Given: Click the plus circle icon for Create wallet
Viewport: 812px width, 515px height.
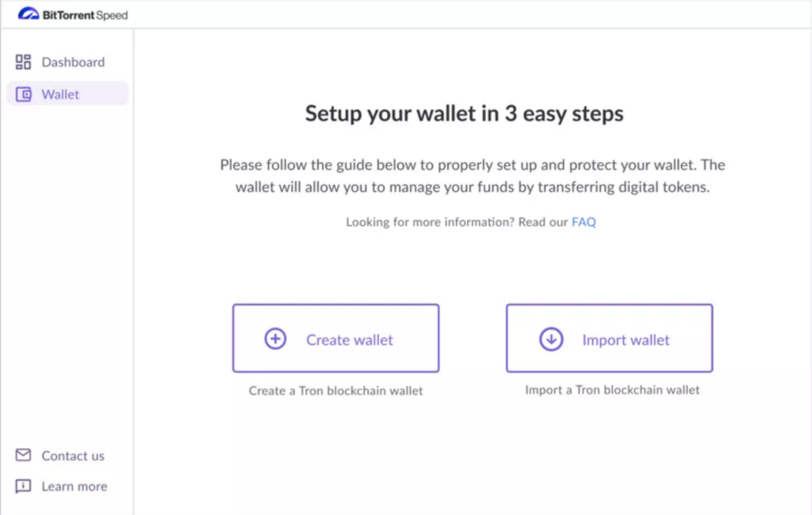Looking at the screenshot, I should pos(275,339).
